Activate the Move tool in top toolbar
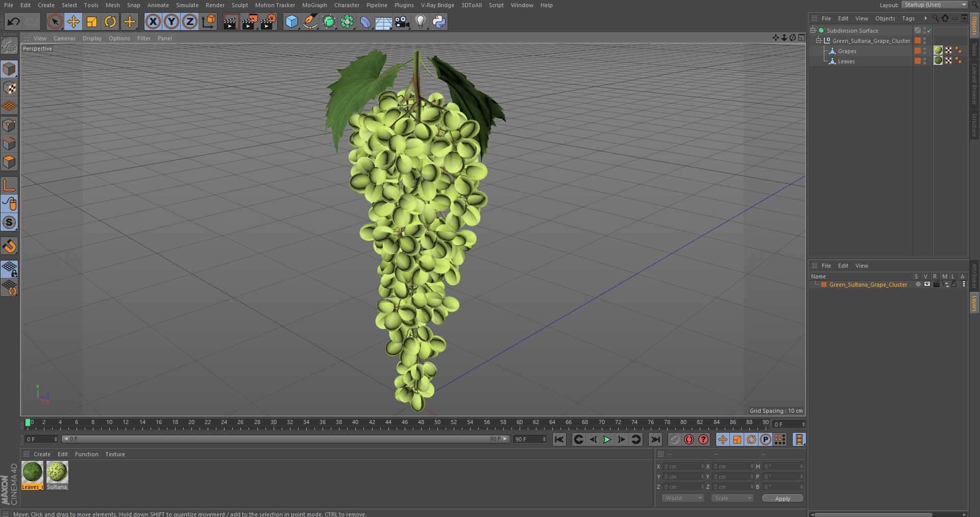Image resolution: width=980 pixels, height=517 pixels. 73,21
